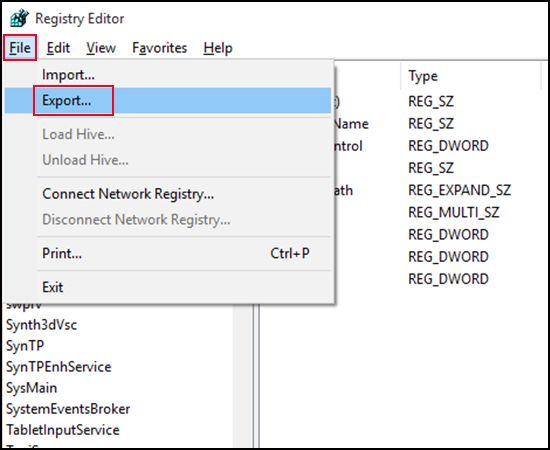
Task: Select the TabletInputService key
Action: click(x=63, y=430)
